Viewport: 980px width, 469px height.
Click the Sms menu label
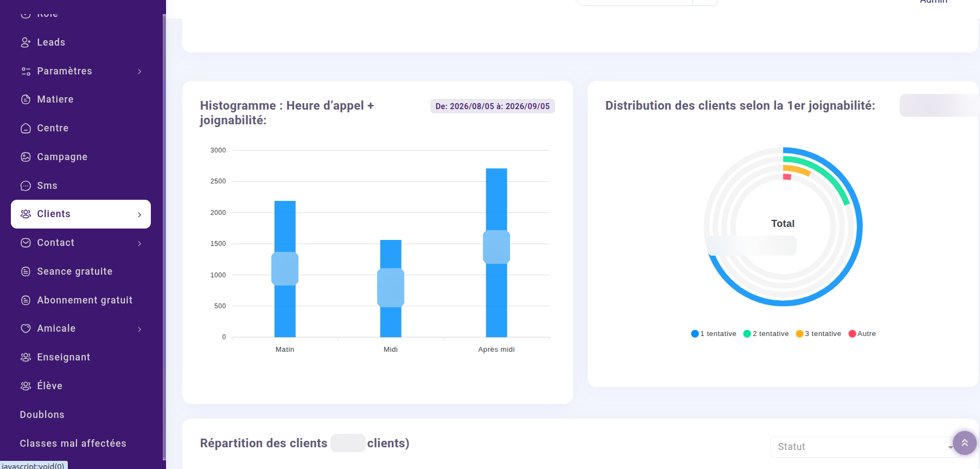47,186
